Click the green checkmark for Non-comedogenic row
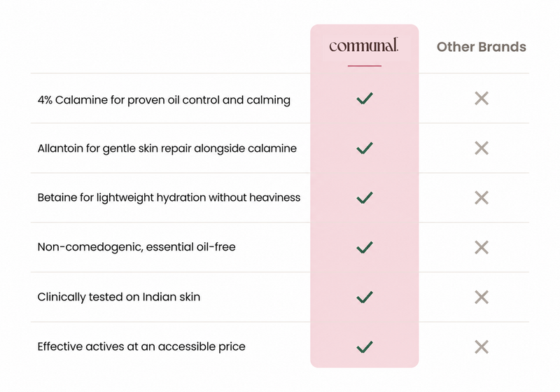This screenshot has height=392, width=560. click(365, 247)
